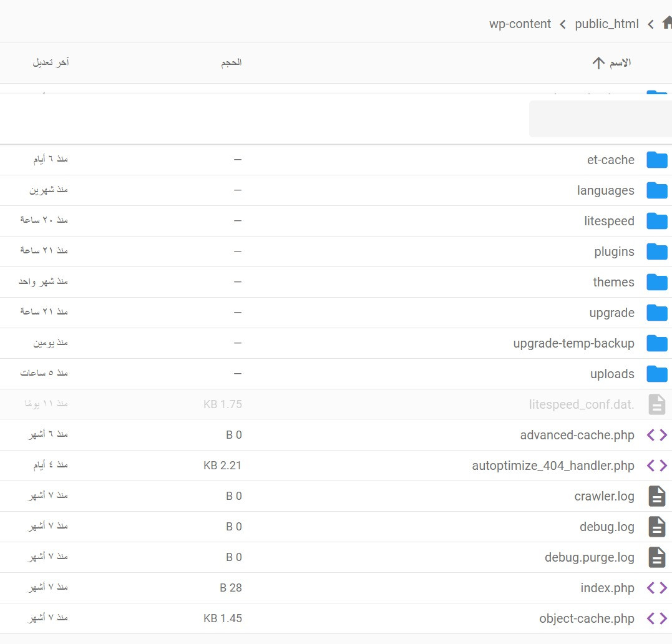Sort files by آخر تعديل column
This screenshot has width=672, height=644.
pos(51,62)
